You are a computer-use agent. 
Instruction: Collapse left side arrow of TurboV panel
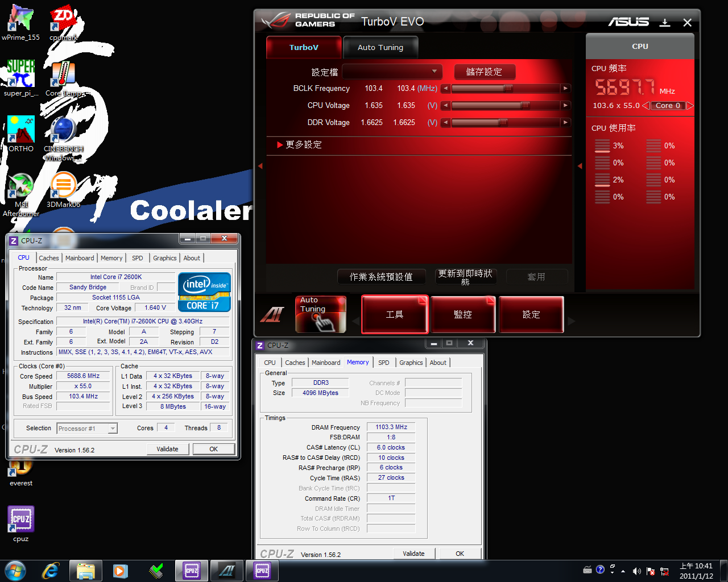(x=260, y=166)
